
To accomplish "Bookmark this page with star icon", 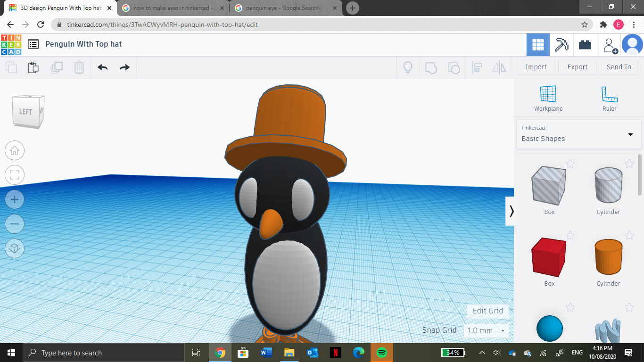I will (585, 25).
